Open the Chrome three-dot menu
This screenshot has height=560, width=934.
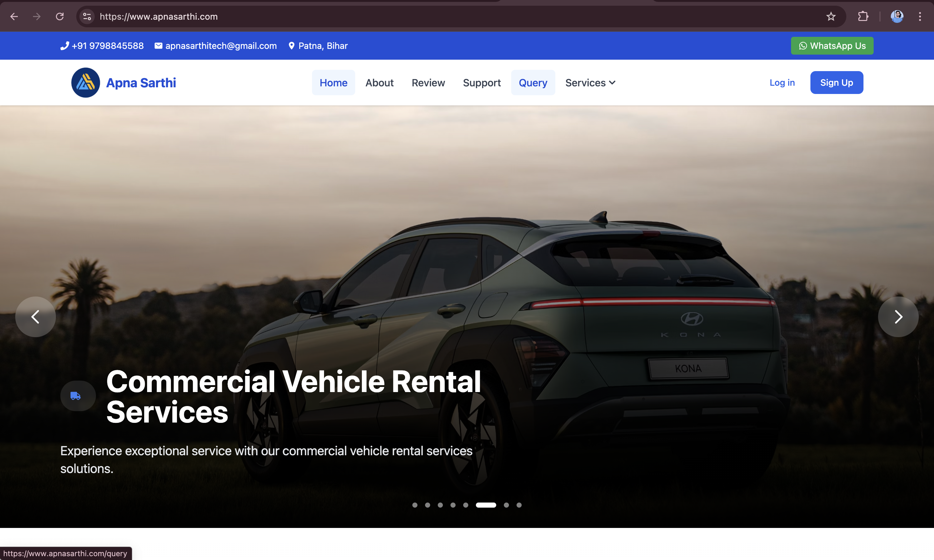(x=920, y=16)
